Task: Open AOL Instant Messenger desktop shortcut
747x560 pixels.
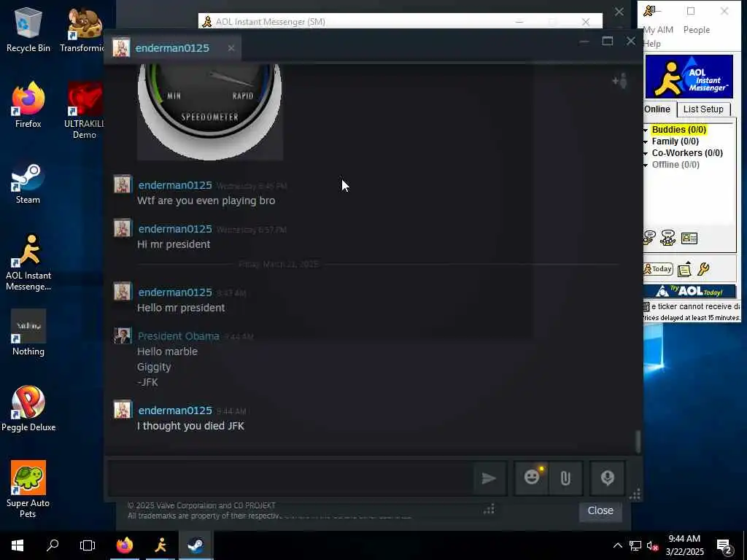Action: pyautogui.click(x=28, y=262)
